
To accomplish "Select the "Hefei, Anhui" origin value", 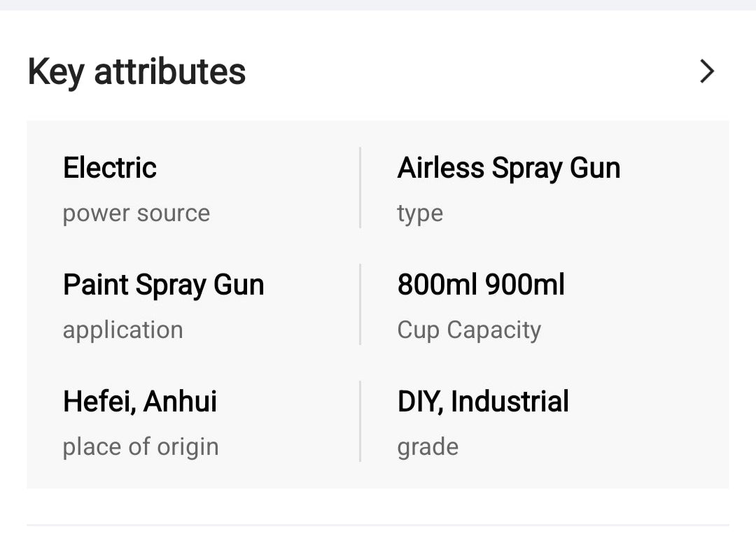I will pyautogui.click(x=140, y=402).
